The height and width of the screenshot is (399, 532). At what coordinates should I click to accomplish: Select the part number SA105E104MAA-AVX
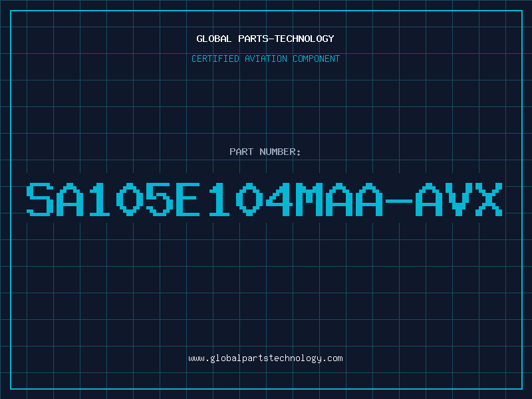pos(264,199)
